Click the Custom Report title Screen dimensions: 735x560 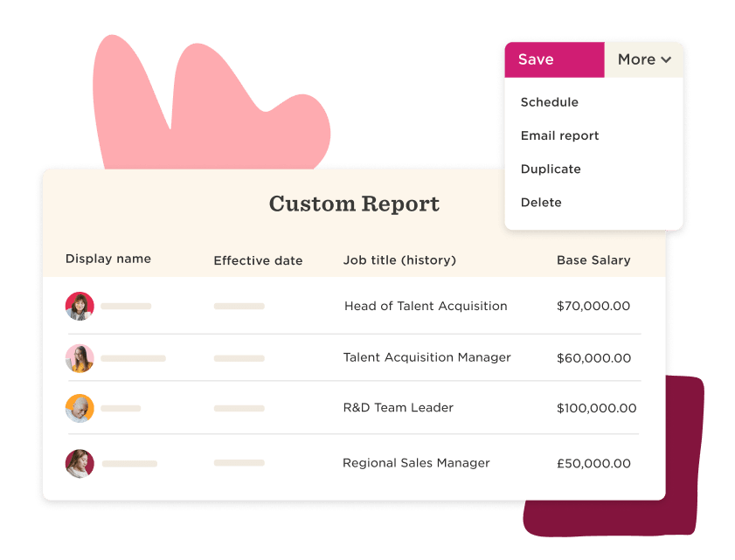[353, 204]
